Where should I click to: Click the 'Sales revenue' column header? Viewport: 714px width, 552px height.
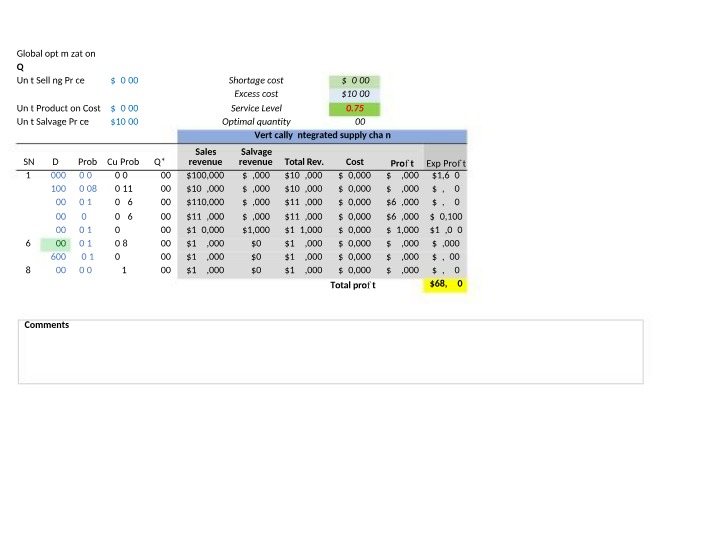(x=205, y=157)
